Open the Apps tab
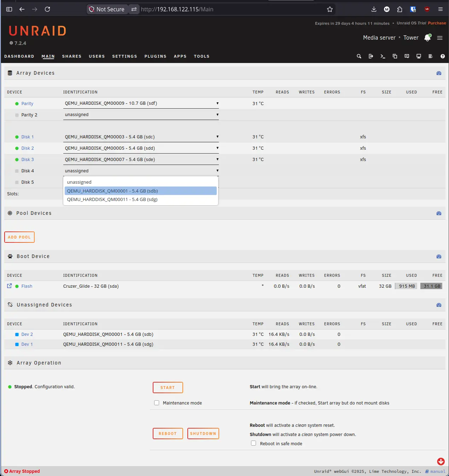 click(180, 56)
